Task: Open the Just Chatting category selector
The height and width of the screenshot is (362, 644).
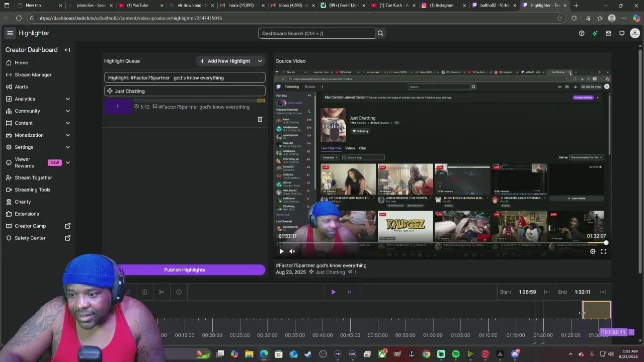Action: [x=185, y=91]
